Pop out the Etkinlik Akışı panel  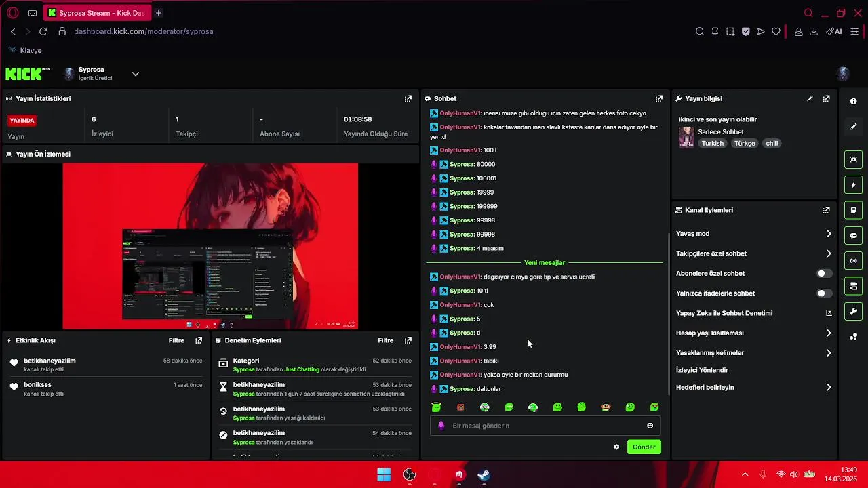click(x=199, y=340)
